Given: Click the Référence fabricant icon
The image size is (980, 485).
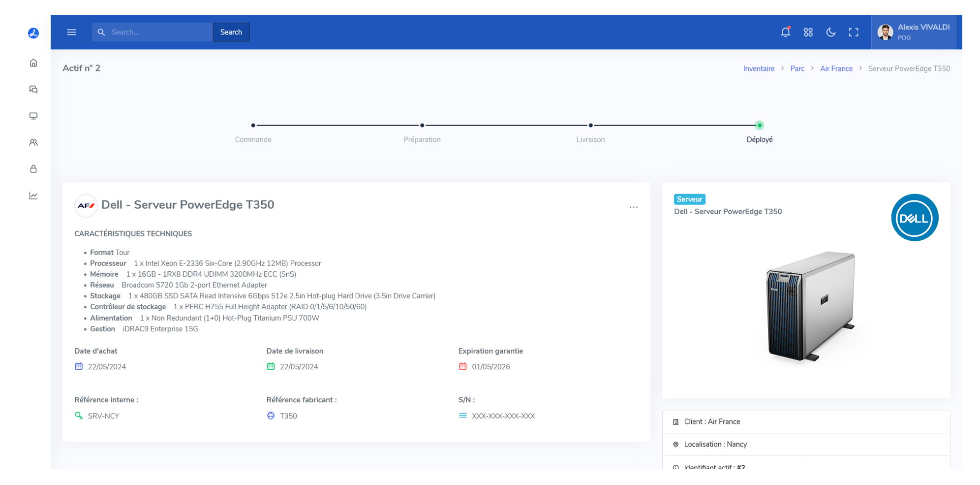Looking at the screenshot, I should click(x=271, y=416).
